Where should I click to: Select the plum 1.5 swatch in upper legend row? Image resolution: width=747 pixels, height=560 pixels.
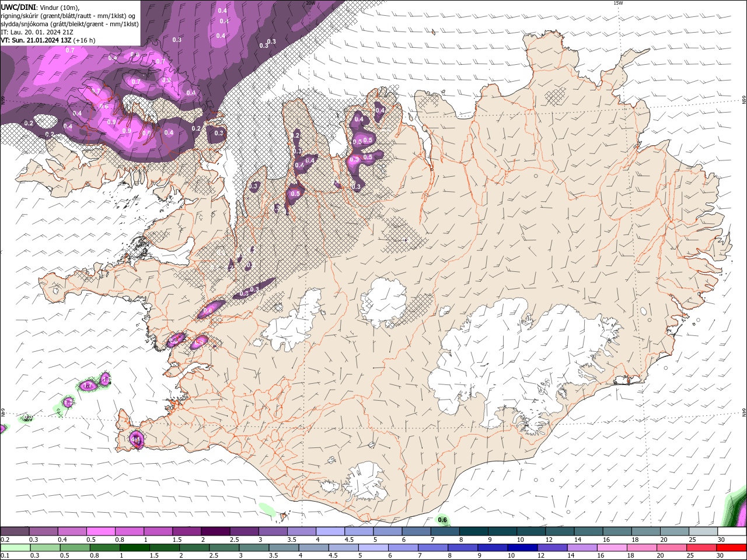click(186, 531)
